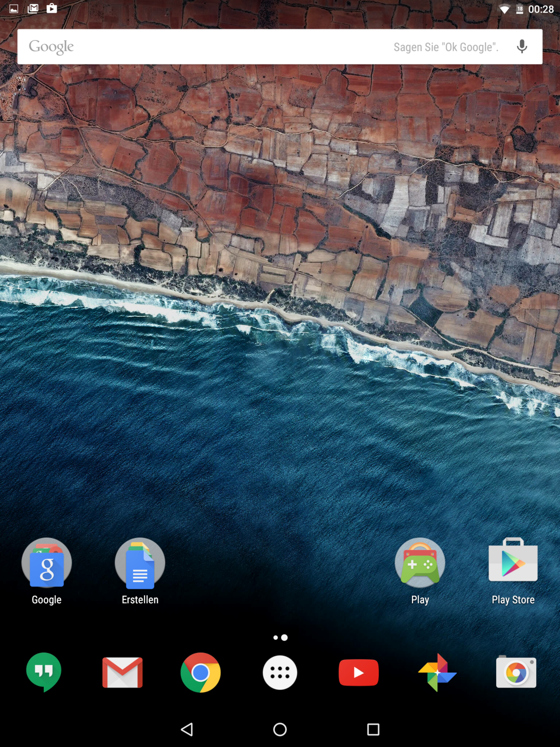This screenshot has width=560, height=747.
Task: Tap the Wi-Fi status icon
Action: pyautogui.click(x=504, y=9)
